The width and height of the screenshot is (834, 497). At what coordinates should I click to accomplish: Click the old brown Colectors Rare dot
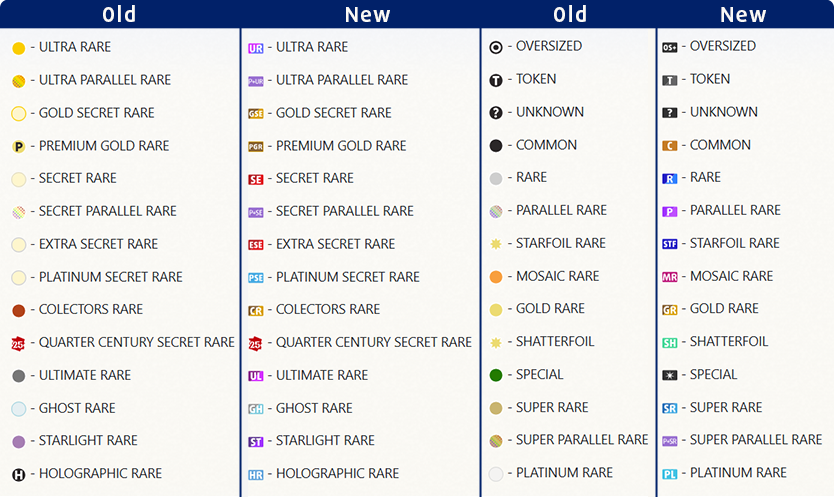19,311
